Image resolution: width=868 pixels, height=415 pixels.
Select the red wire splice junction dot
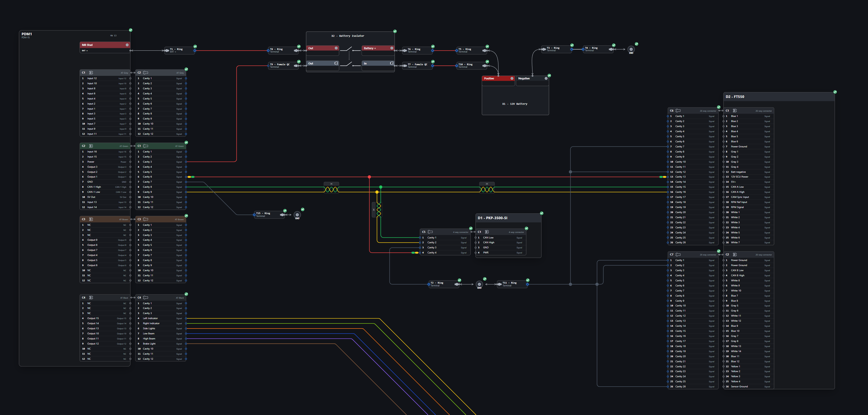click(369, 177)
